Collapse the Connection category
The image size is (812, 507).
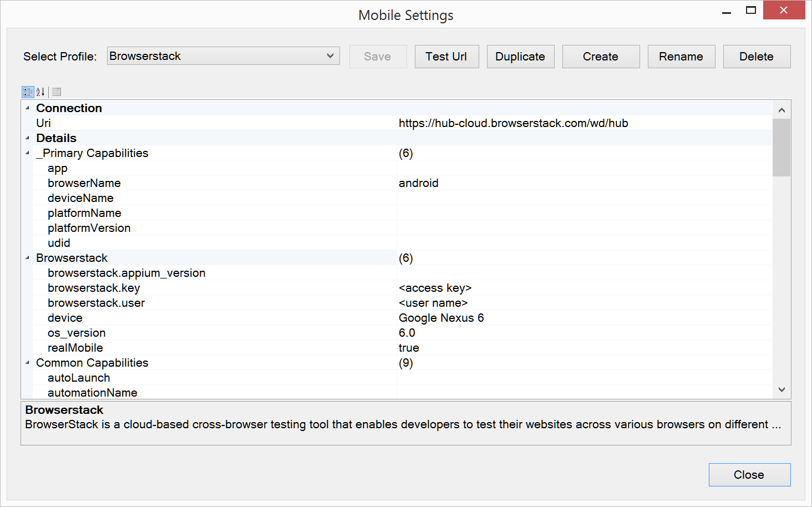(x=27, y=108)
